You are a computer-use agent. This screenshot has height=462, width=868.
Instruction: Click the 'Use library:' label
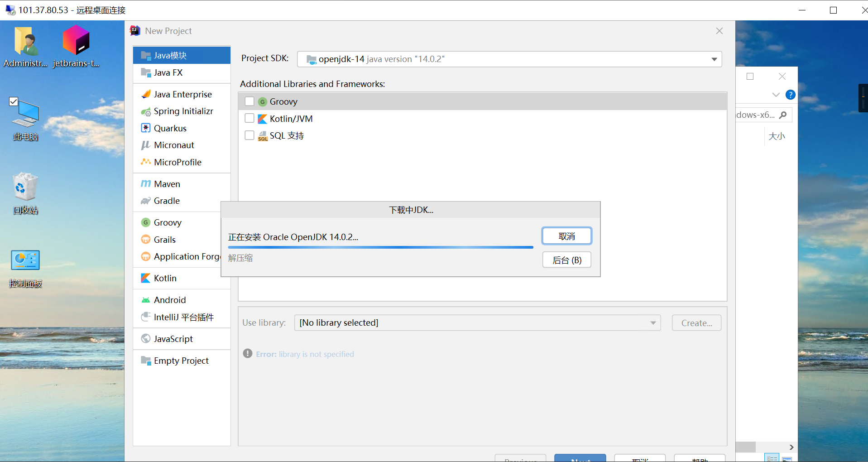(x=264, y=322)
